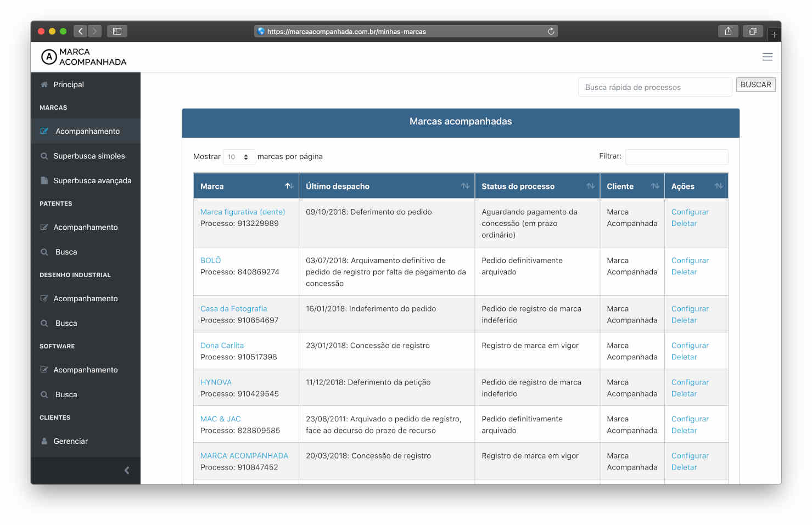The height and width of the screenshot is (525, 812).
Task: Open a new tab with the plus icon
Action: click(x=774, y=35)
